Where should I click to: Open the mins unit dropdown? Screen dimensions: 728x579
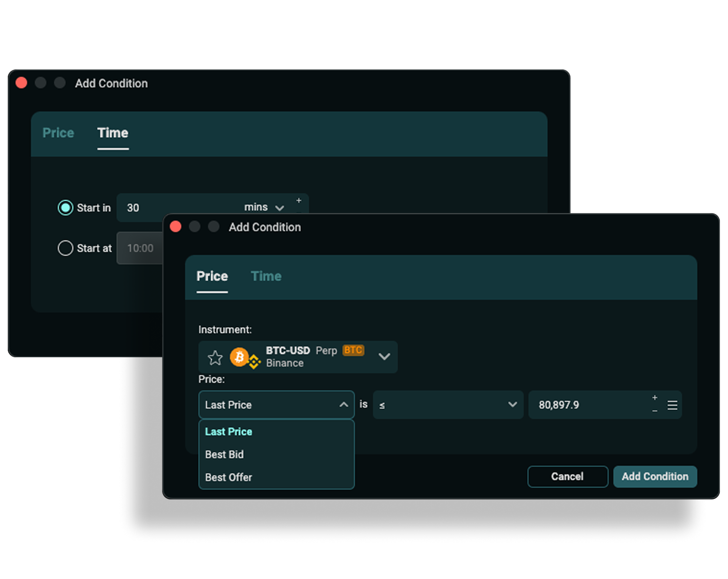[264, 207]
